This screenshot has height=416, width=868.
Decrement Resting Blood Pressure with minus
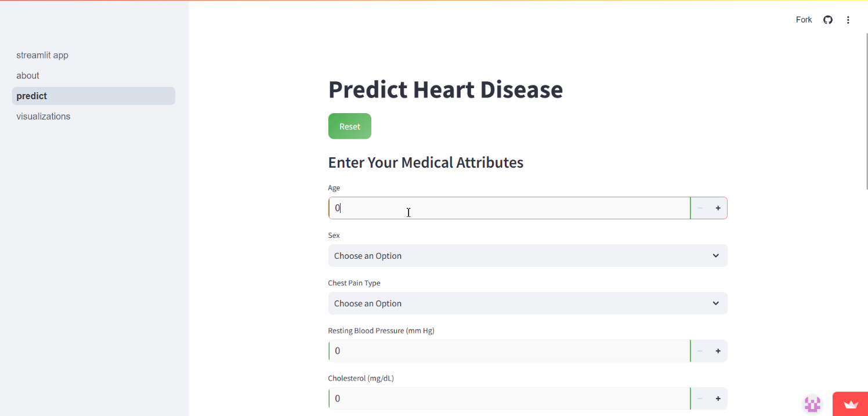point(700,351)
